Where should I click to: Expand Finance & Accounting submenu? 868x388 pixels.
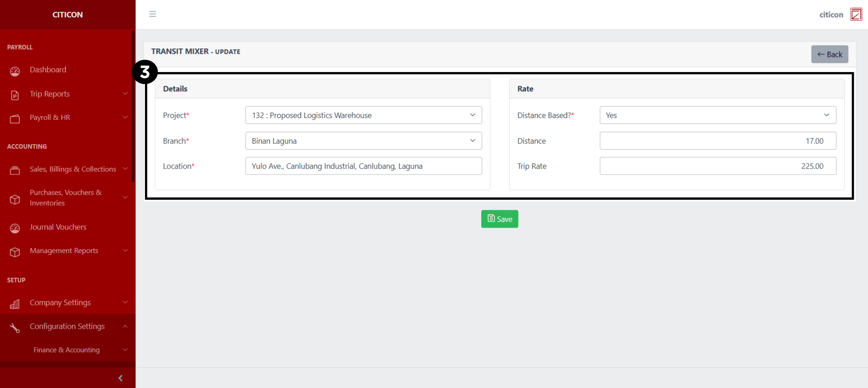67,350
